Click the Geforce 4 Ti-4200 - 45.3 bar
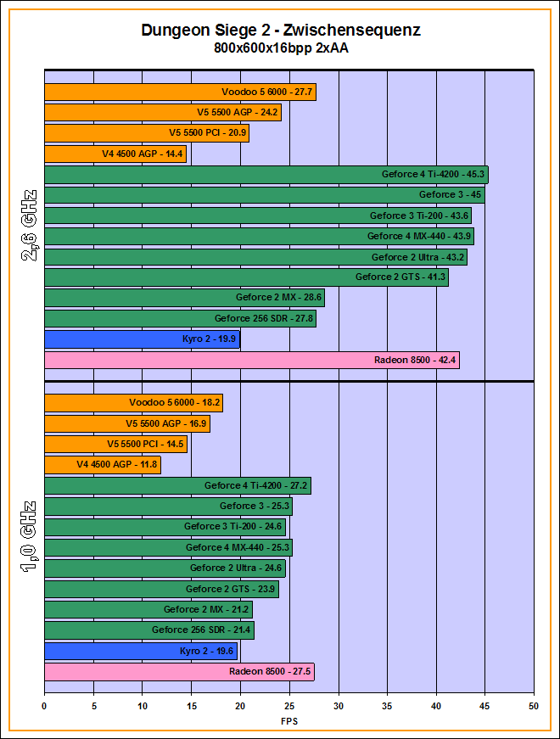 pyautogui.click(x=266, y=175)
